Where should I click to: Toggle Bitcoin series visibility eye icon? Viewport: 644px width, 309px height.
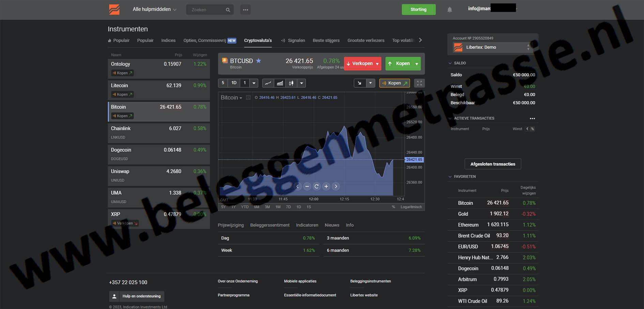(248, 98)
